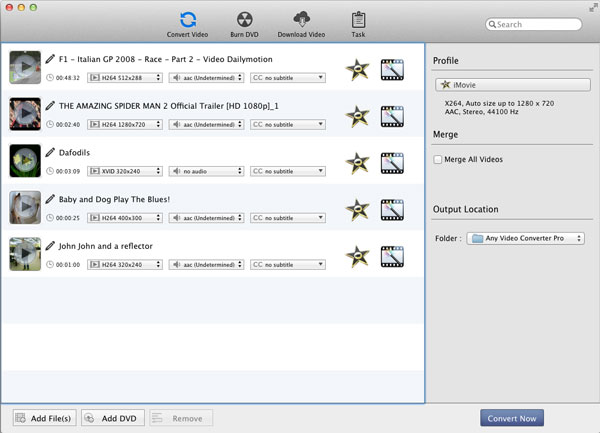Open the iMovie profile selector
Screen dimensions: 600x433
(512, 85)
